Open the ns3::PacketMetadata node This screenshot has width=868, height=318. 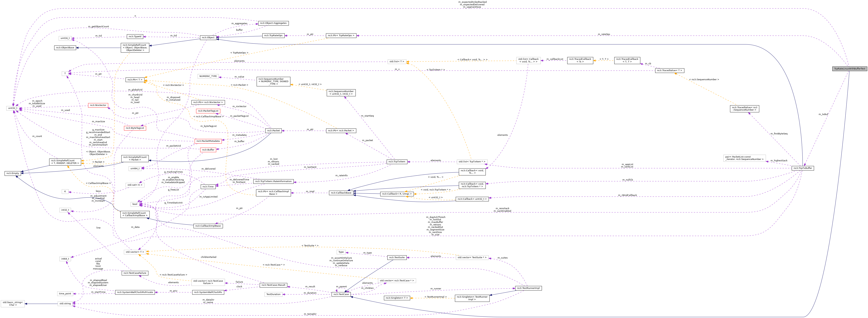tap(208, 141)
